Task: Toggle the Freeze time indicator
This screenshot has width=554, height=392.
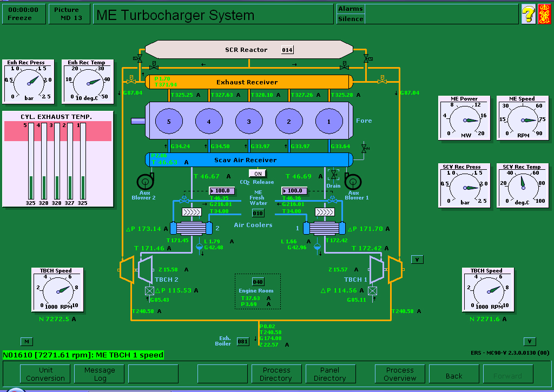Action: (24, 14)
